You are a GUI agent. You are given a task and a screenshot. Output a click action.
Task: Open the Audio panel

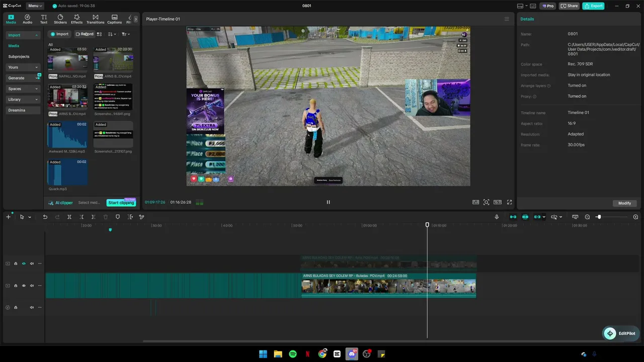[x=27, y=19]
